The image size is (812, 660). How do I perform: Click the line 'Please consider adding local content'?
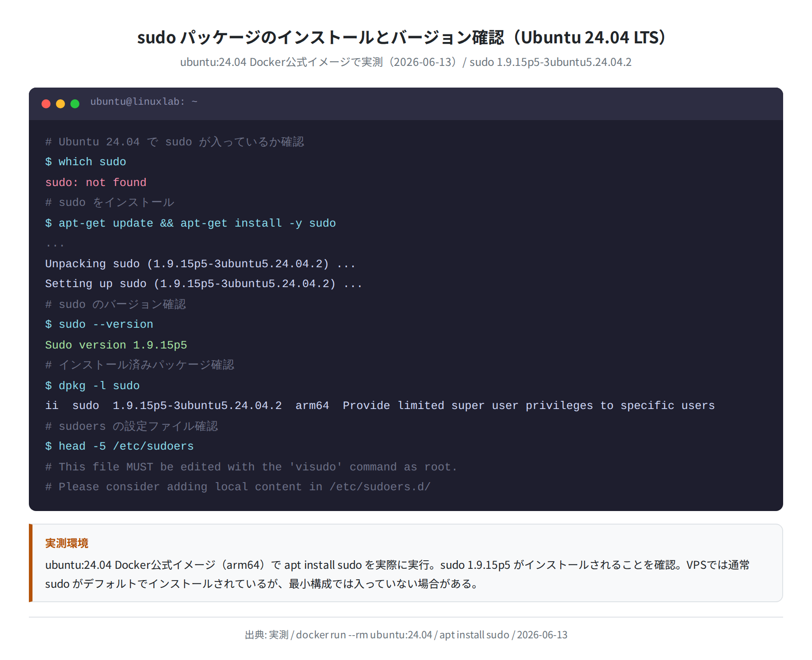[238, 487]
